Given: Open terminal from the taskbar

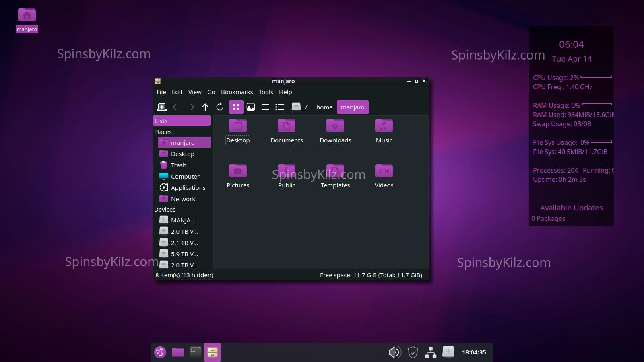Looking at the screenshot, I should [195, 352].
